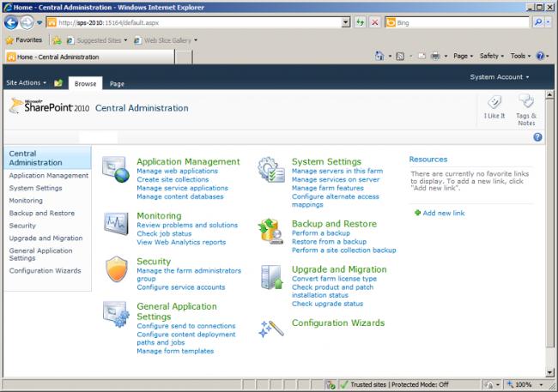Click the Application Management section icon
The height and width of the screenshot is (392, 558).
(116, 172)
